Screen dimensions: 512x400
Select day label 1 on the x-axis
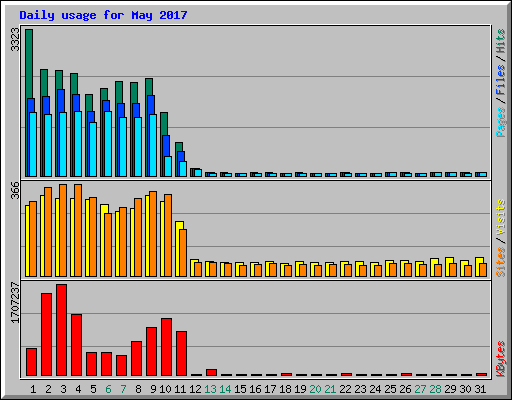[33, 389]
